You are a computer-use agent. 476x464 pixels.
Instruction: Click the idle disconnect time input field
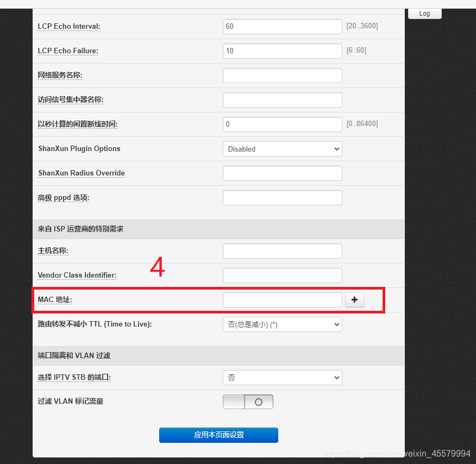pyautogui.click(x=283, y=124)
